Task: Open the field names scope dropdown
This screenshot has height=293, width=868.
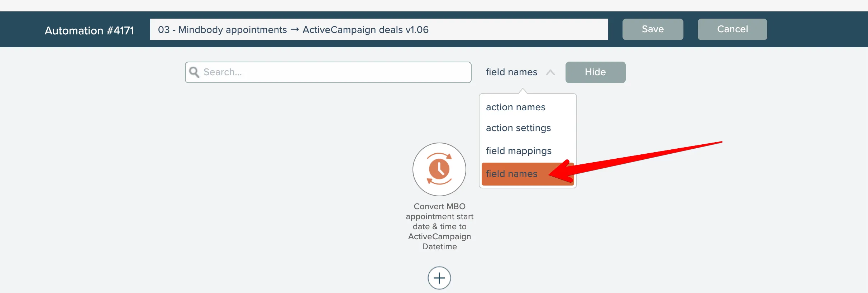Action: [x=511, y=72]
